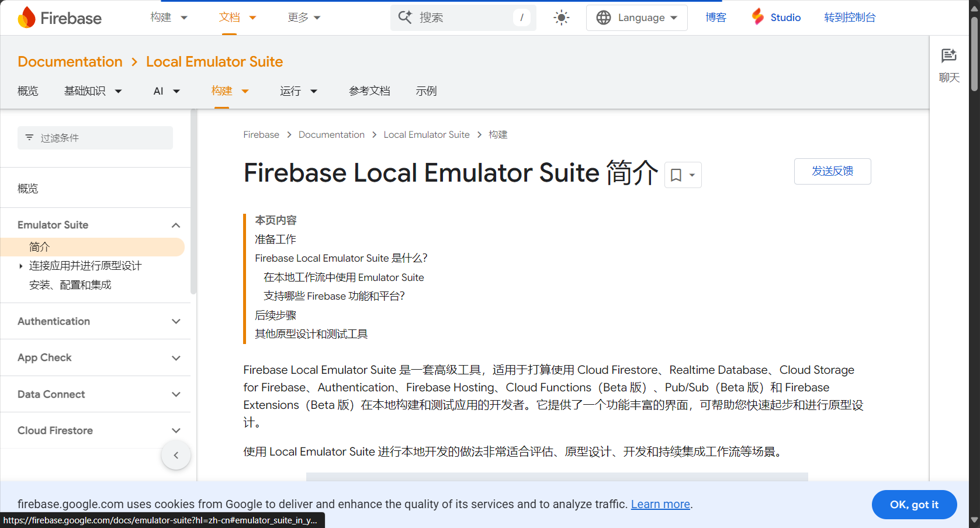
Task: Open the Studio link
Action: [x=785, y=18]
